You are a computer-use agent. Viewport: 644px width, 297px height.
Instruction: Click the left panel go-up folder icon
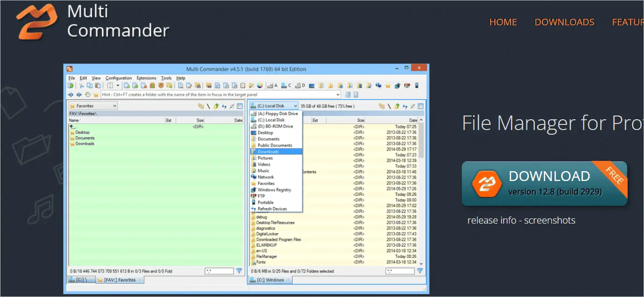click(x=216, y=106)
